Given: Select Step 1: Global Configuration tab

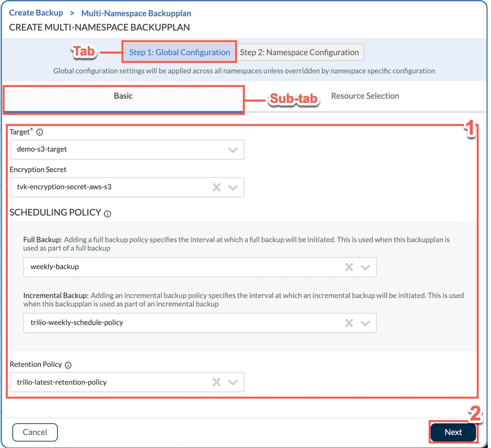Looking at the screenshot, I should click(179, 52).
